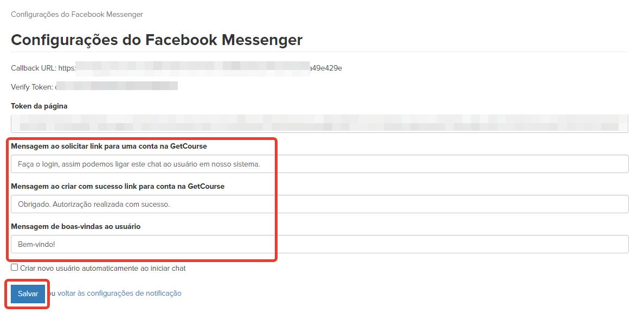Click the visible 'a49e429e' end of the callback URL

click(326, 68)
